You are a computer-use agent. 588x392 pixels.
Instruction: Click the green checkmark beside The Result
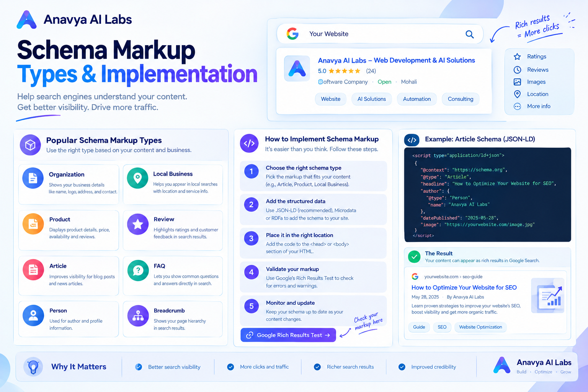[414, 256]
